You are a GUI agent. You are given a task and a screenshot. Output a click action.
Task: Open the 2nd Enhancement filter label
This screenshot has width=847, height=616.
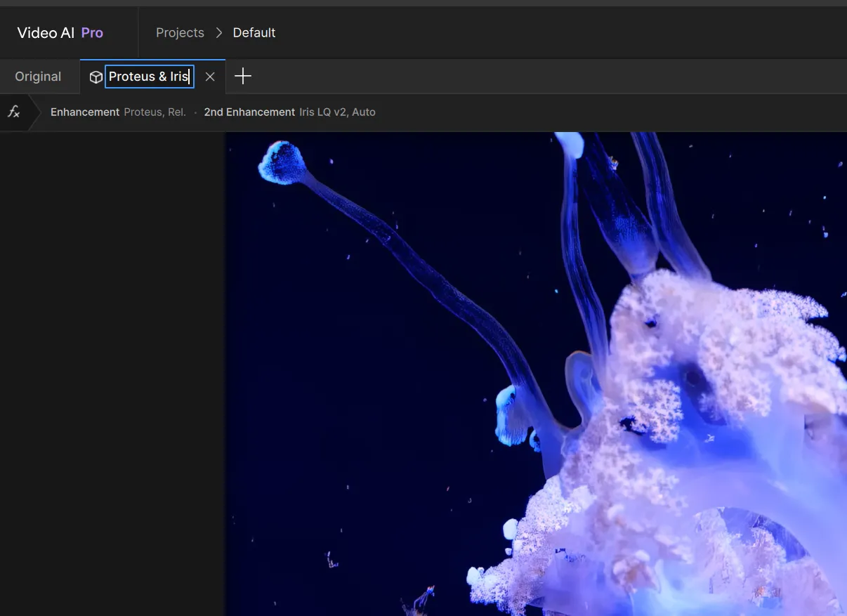249,112
